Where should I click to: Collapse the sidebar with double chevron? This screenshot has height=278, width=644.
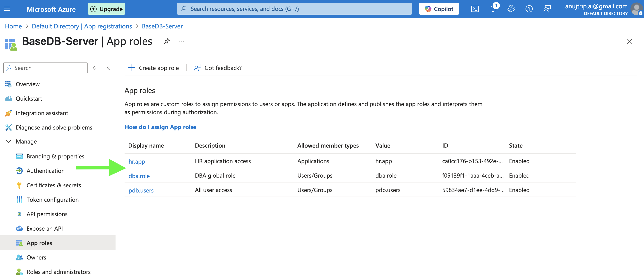point(108,68)
